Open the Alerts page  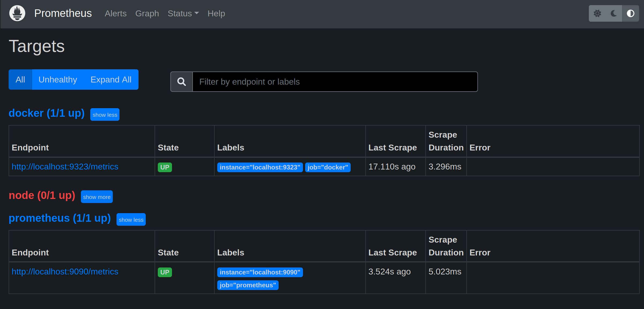point(115,13)
